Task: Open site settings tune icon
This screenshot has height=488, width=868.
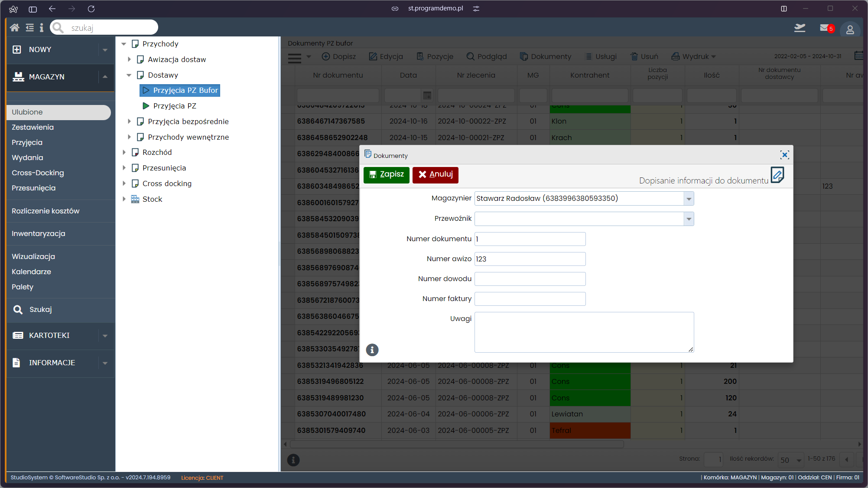Action: point(476,9)
